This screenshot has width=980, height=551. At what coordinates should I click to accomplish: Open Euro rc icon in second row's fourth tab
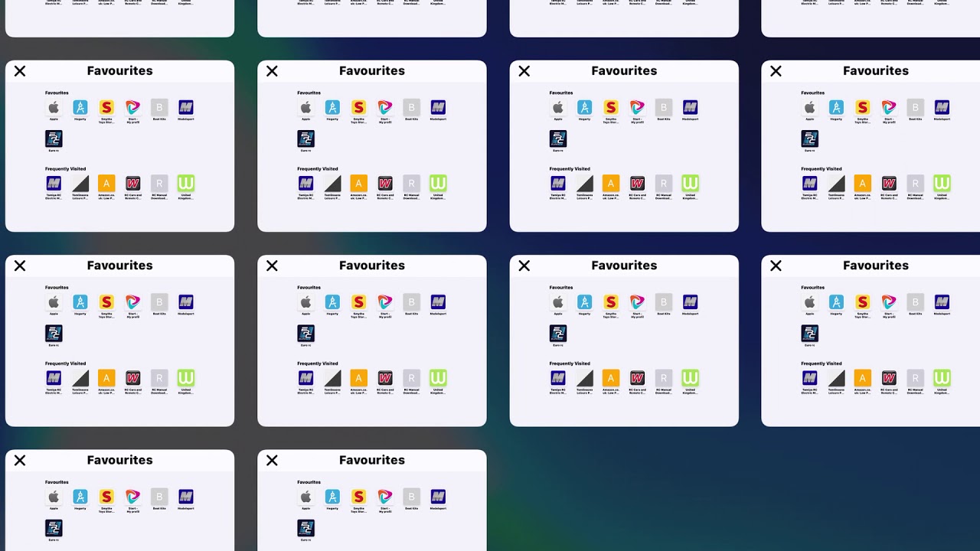tap(809, 139)
